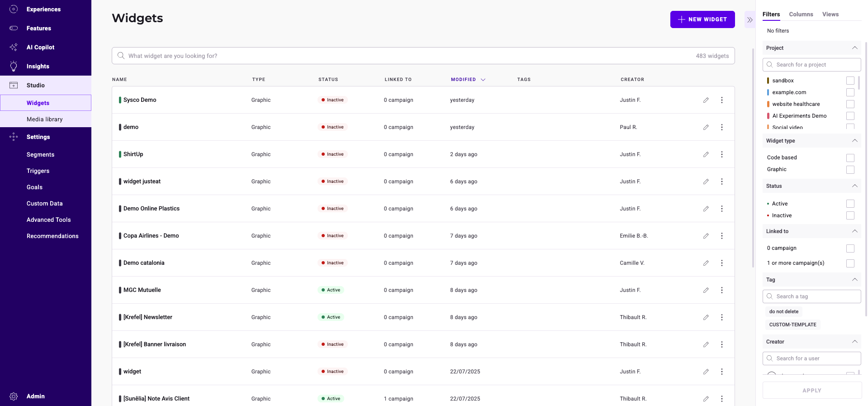Collapse the Status filter section
This screenshot has height=406, width=868.
[x=854, y=186]
